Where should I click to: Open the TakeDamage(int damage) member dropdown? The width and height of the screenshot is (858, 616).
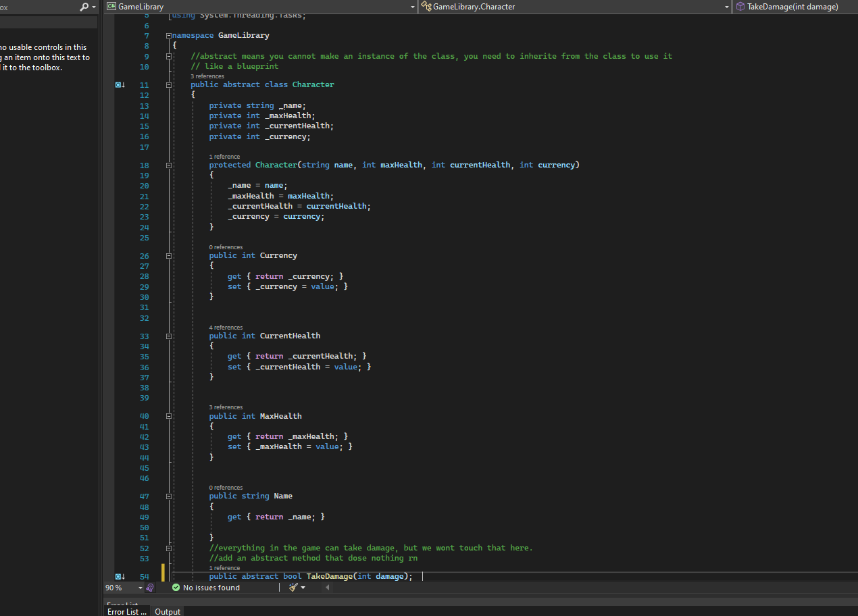795,7
